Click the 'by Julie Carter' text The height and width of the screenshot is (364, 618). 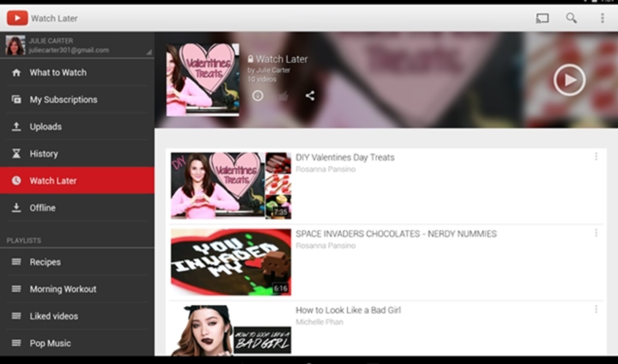point(269,70)
